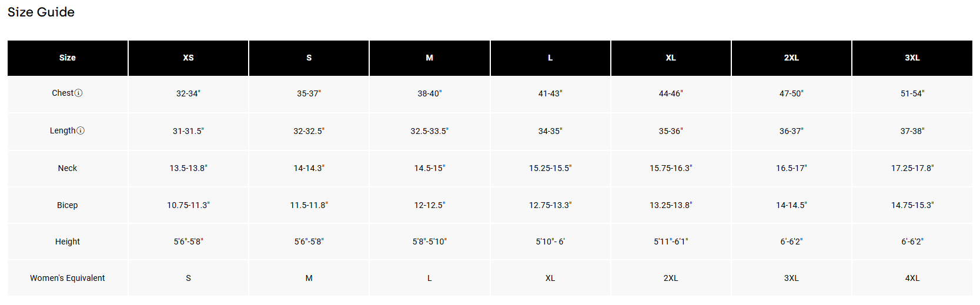Click the Women's Equivalent row label

[68, 278]
